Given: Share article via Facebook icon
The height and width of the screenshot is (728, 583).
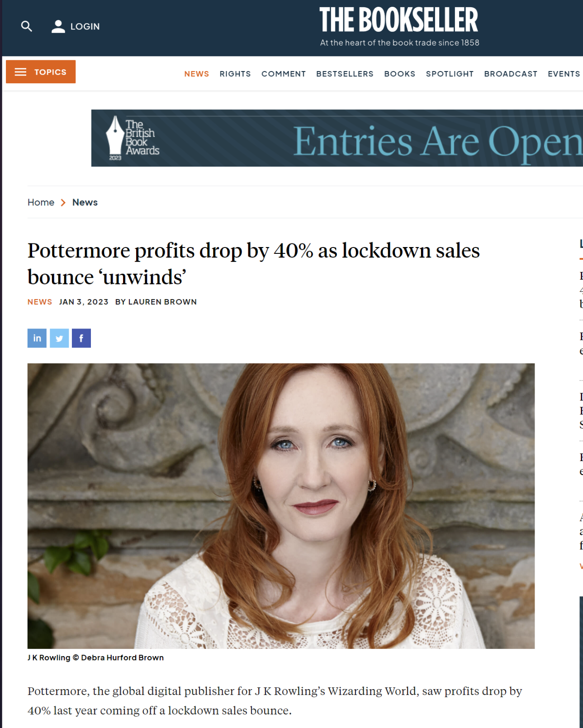Looking at the screenshot, I should click(81, 338).
